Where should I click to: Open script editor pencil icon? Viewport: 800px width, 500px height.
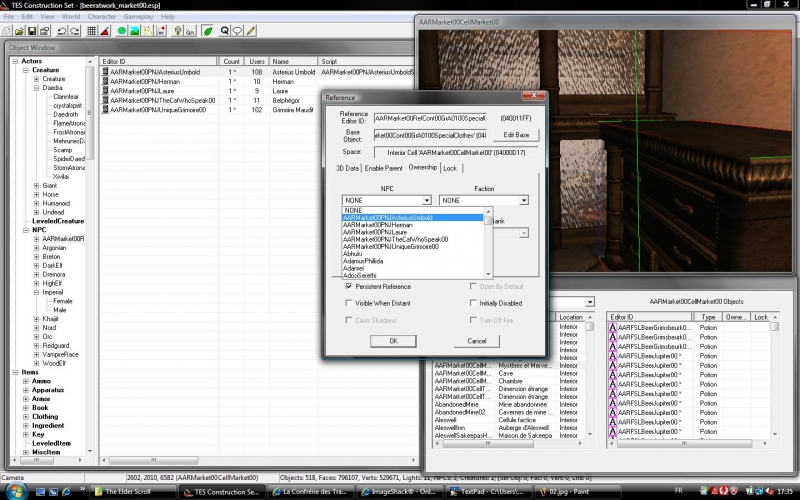click(x=251, y=31)
